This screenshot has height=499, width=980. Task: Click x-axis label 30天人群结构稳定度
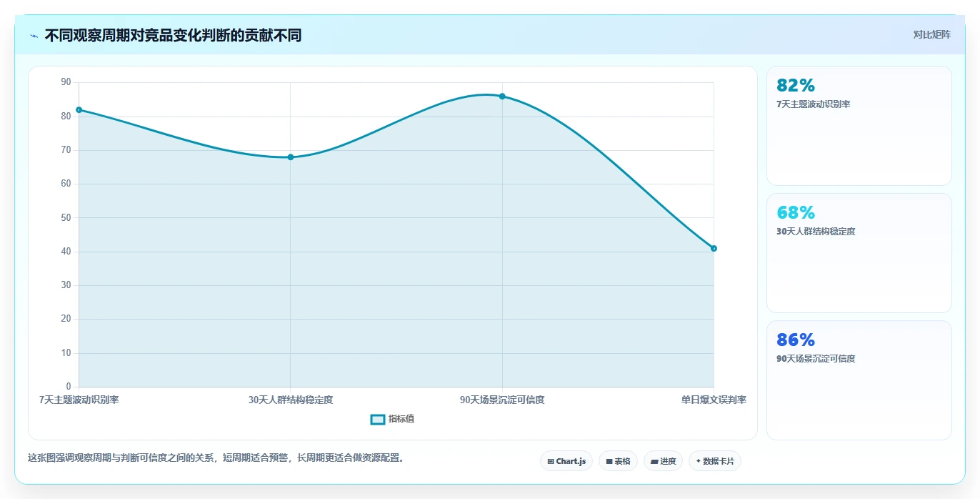[291, 400]
